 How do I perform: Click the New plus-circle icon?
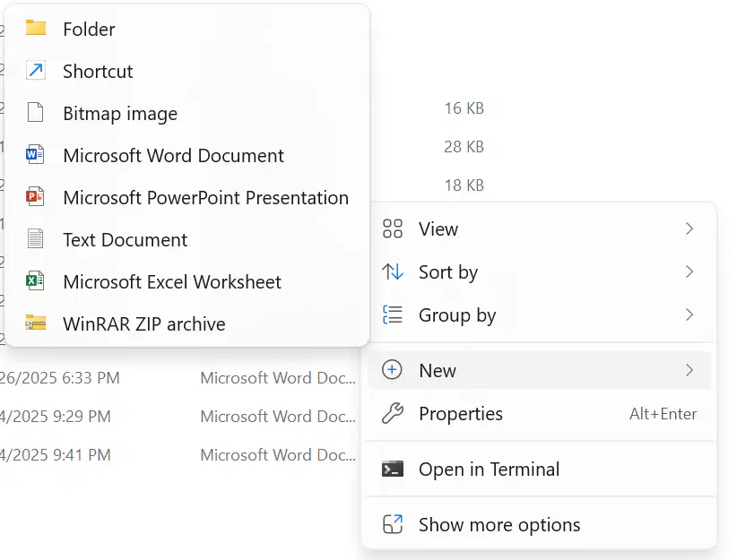click(392, 370)
